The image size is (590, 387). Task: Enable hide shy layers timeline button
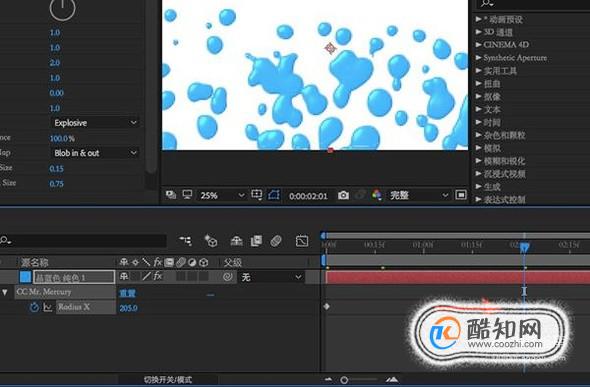pos(236,241)
